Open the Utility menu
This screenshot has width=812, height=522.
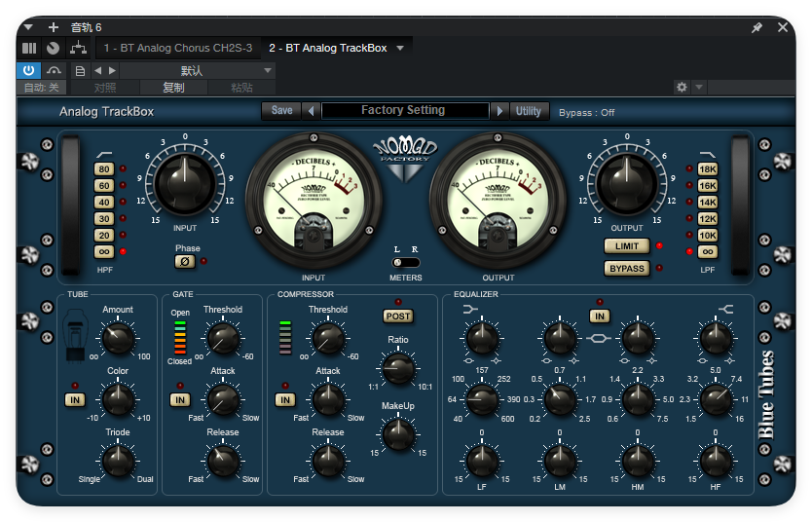(x=529, y=111)
